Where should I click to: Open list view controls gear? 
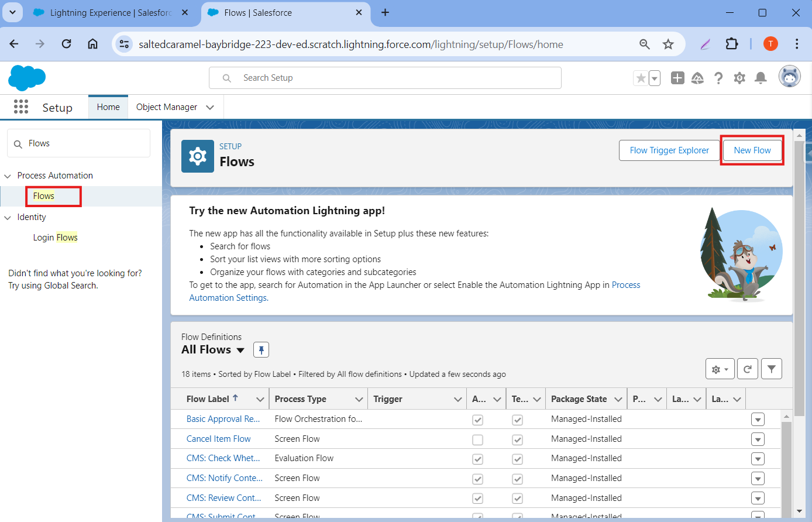pos(720,369)
